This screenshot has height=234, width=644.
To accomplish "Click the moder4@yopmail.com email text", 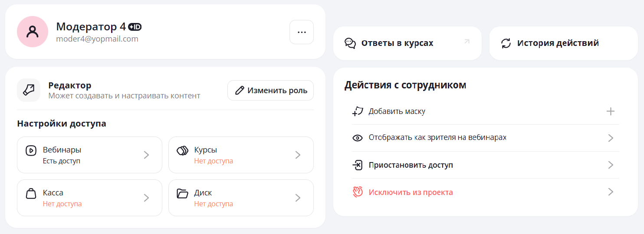I will click(97, 39).
